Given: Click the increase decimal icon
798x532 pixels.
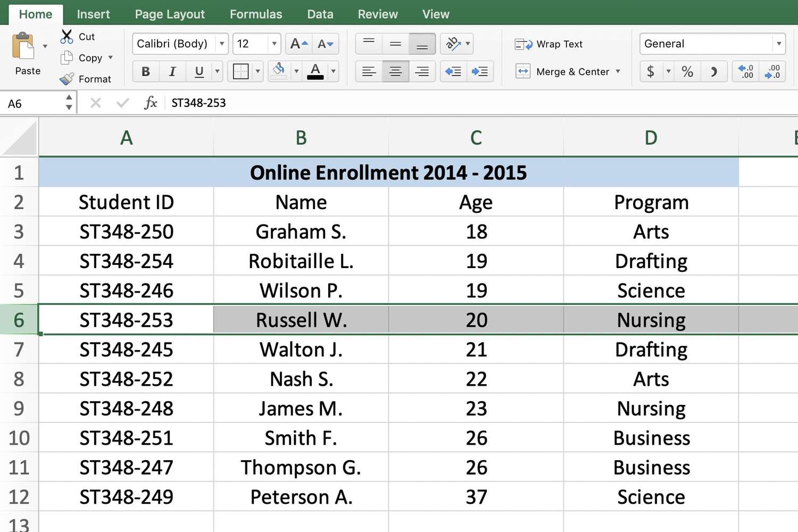Looking at the screenshot, I should (746, 71).
